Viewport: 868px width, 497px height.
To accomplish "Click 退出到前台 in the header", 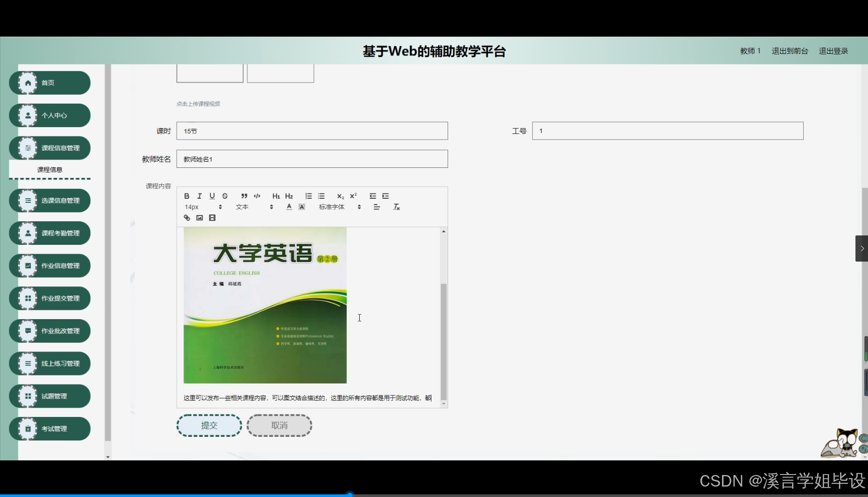I will [790, 51].
